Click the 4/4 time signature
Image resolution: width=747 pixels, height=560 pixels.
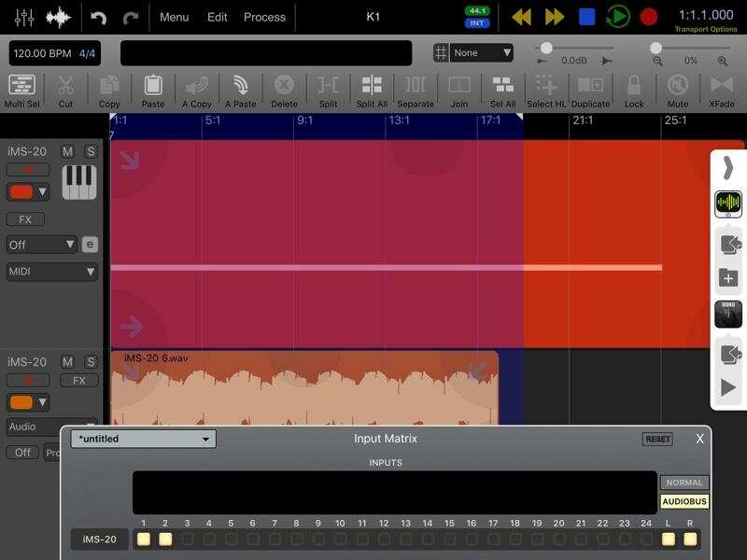click(87, 53)
